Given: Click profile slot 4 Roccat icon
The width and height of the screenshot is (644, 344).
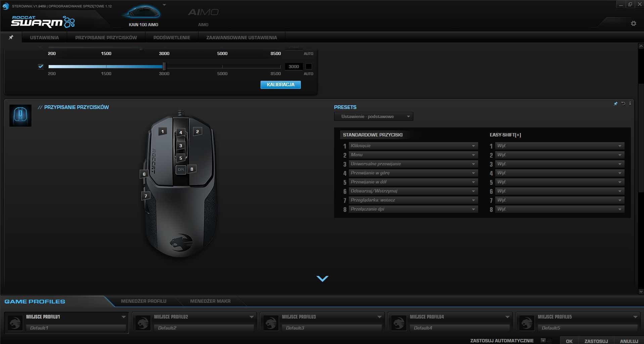Looking at the screenshot, I should (x=399, y=323).
